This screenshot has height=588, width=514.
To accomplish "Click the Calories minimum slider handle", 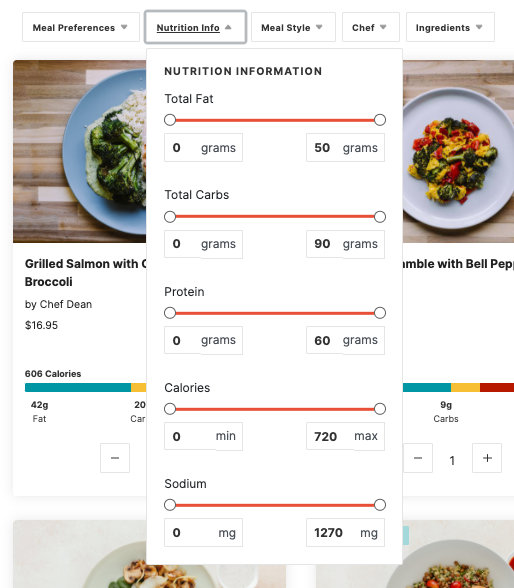I will pos(170,409).
